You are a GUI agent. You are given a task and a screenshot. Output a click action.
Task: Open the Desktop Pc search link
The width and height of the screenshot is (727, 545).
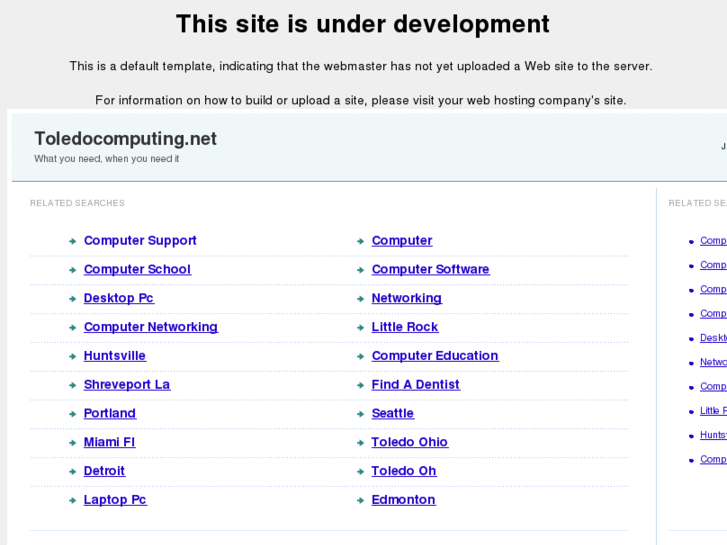119,298
